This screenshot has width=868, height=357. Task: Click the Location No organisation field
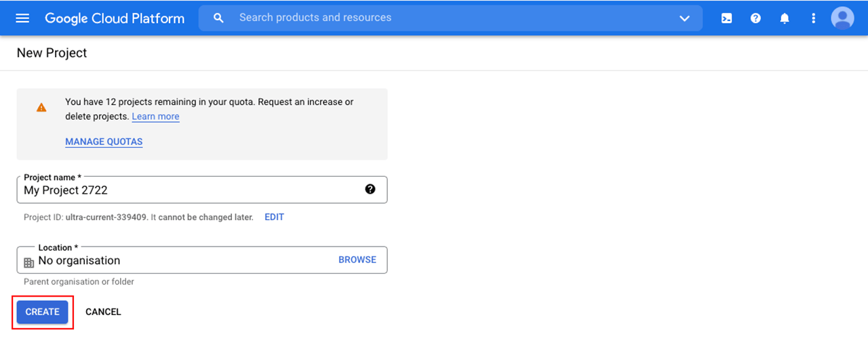[x=201, y=260]
